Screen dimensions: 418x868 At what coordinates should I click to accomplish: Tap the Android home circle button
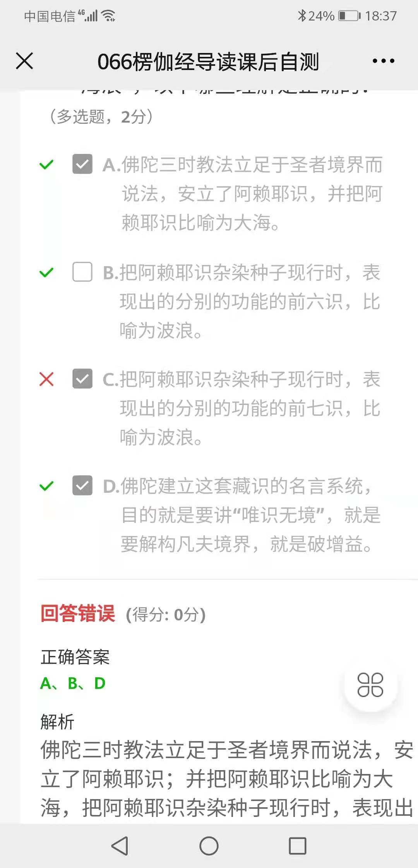tap(209, 846)
